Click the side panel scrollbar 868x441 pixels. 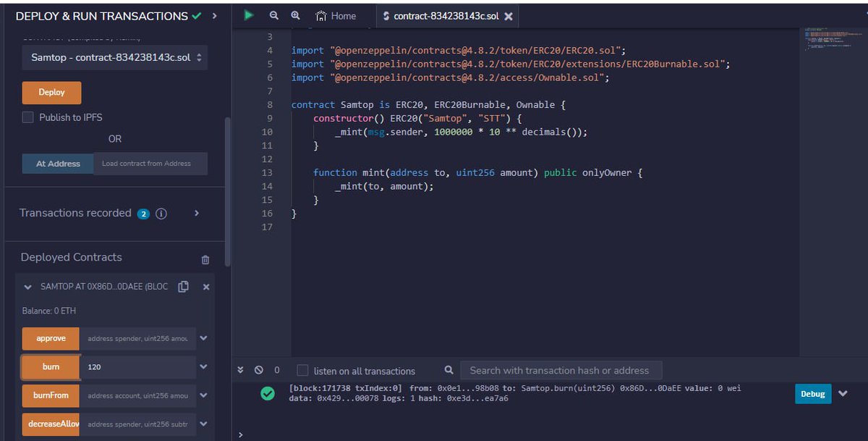pos(229,192)
